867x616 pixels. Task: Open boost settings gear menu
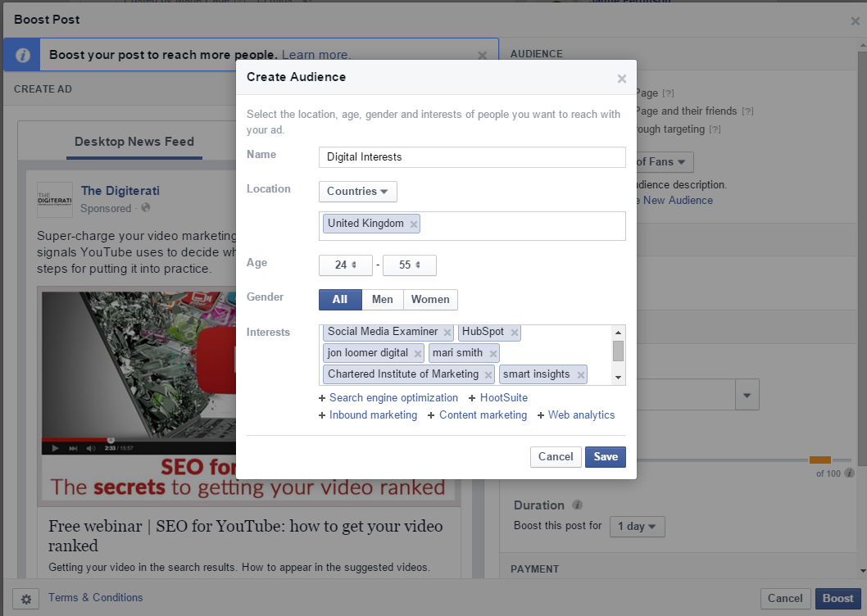(26, 599)
